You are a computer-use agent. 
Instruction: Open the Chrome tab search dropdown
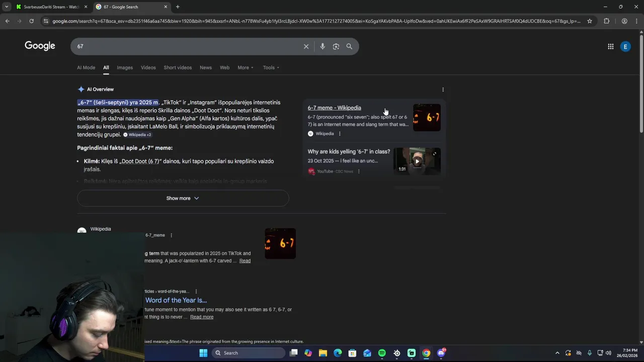coord(7,7)
